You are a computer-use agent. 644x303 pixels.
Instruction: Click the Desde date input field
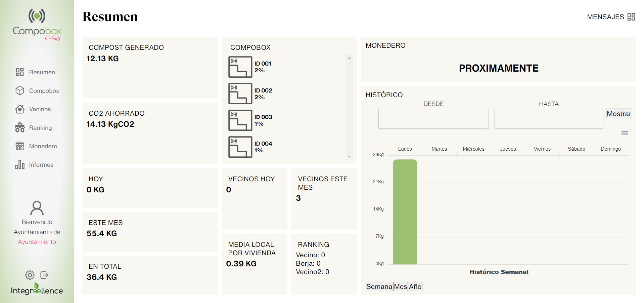point(433,118)
